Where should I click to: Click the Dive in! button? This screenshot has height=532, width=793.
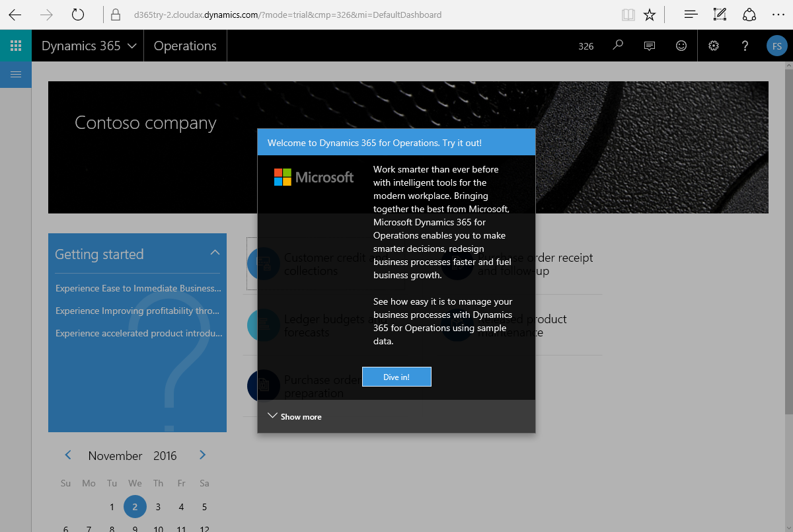point(397,377)
